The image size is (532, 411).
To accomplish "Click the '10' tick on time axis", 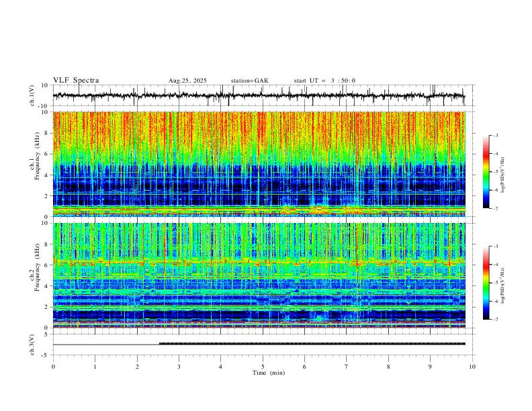I will pyautogui.click(x=472, y=367).
